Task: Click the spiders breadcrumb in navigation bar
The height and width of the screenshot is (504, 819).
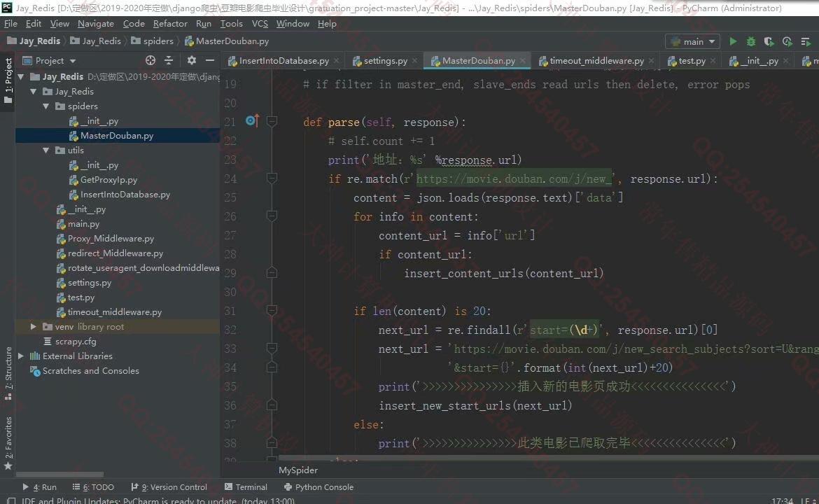Action: pyautogui.click(x=152, y=41)
